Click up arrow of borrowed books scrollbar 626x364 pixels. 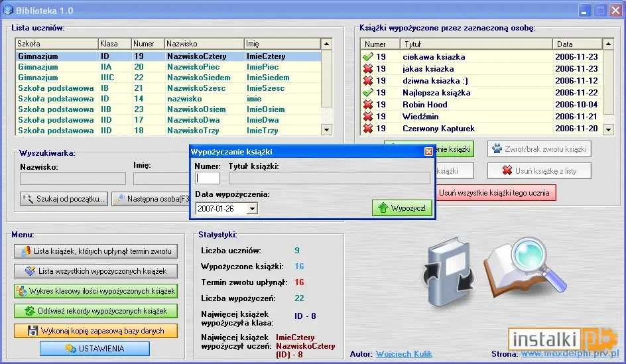click(608, 44)
